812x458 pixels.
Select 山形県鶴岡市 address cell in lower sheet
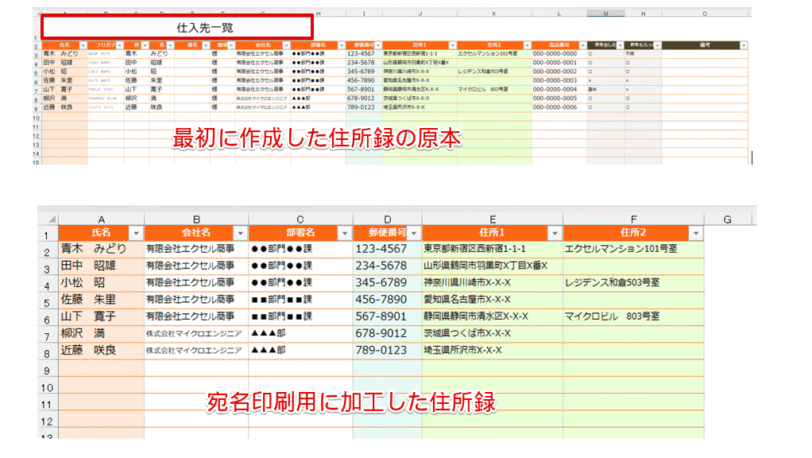[492, 266]
